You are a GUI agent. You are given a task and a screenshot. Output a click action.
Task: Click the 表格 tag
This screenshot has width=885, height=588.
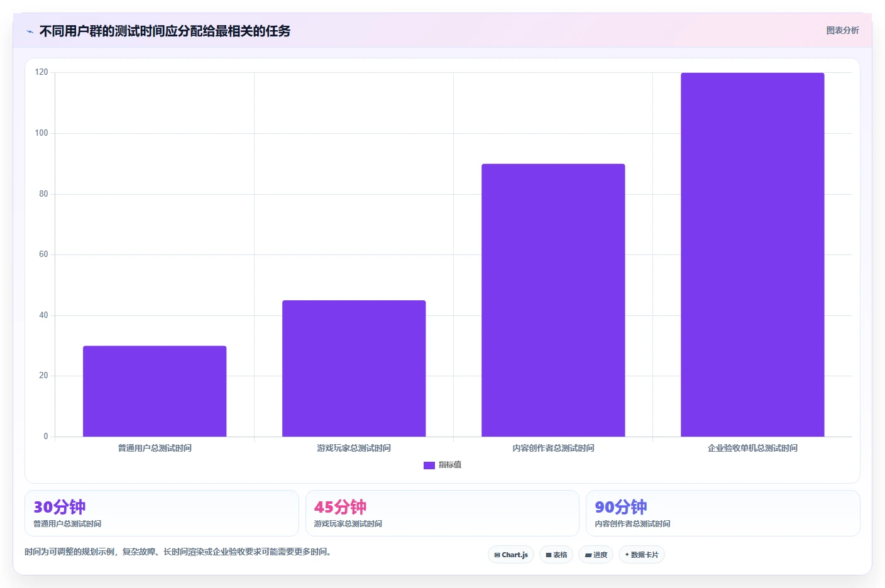(x=556, y=555)
